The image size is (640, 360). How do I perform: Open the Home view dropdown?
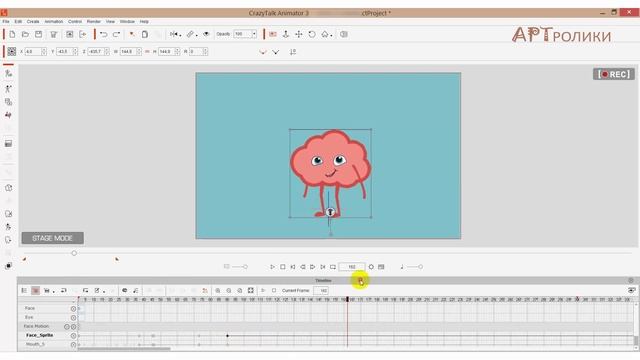click(327, 35)
